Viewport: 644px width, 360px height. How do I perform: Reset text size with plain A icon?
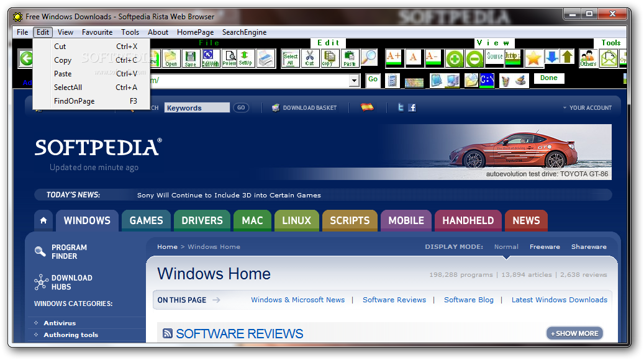[414, 58]
